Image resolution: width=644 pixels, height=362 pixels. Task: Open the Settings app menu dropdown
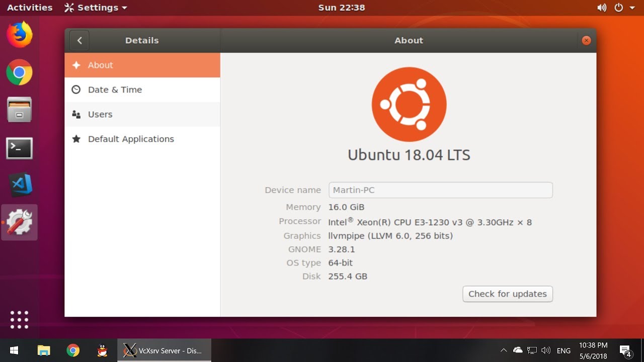(x=96, y=8)
